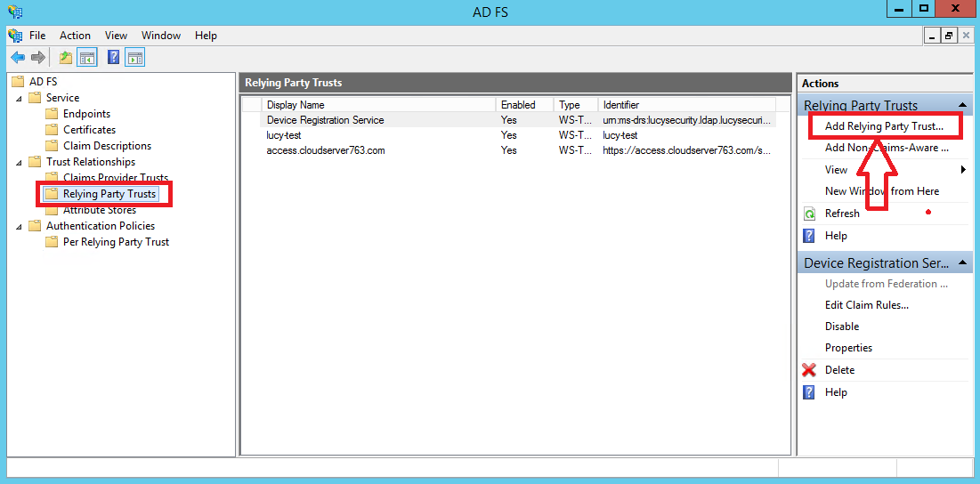Click the AD FS icon in the title bar
Image resolution: width=980 pixels, height=484 pixels.
[x=15, y=11]
